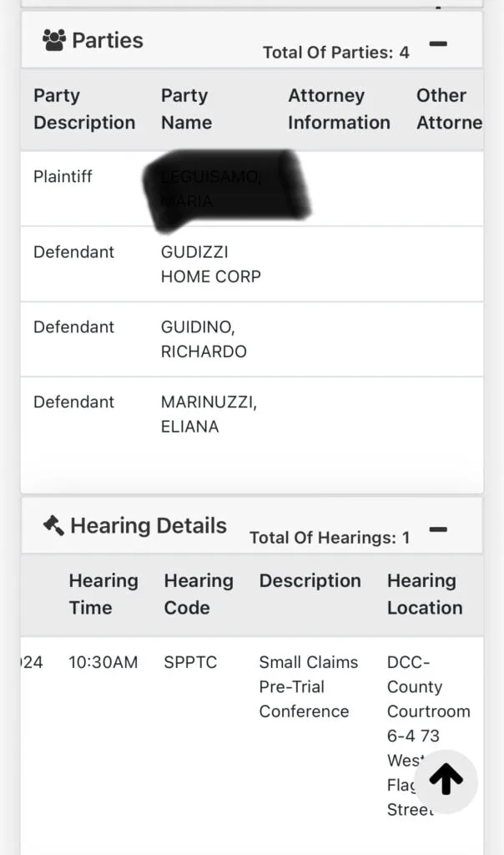
Task: Click the Small Claims Pre-Trial Conference description
Action: (x=308, y=686)
